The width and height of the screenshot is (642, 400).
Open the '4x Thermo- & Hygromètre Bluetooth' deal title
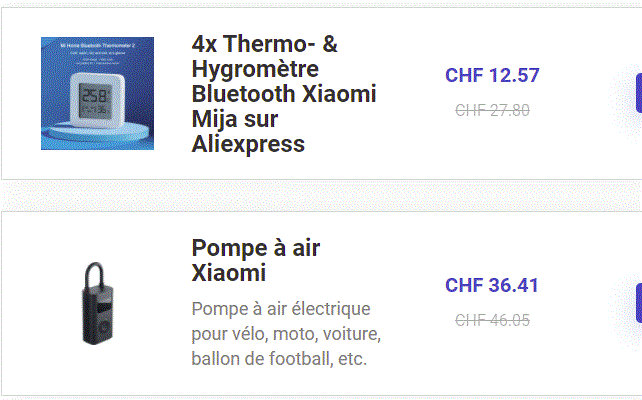pyautogui.click(x=284, y=94)
